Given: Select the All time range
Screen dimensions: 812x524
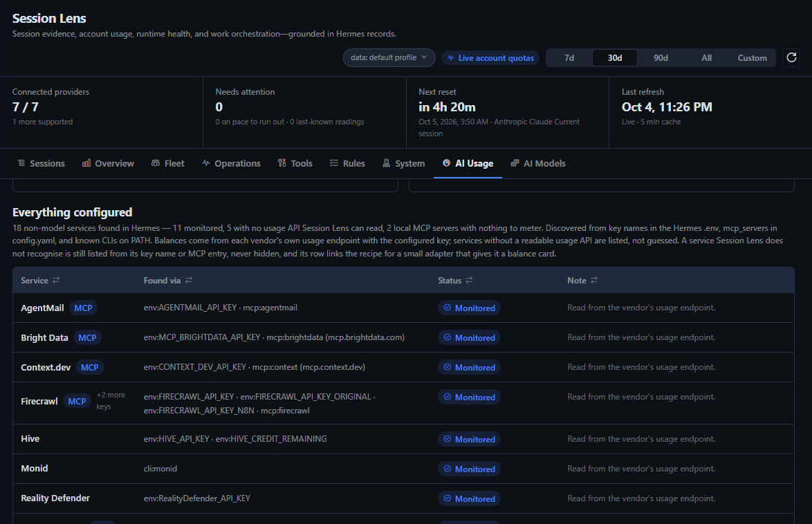Looking at the screenshot, I should [706, 58].
